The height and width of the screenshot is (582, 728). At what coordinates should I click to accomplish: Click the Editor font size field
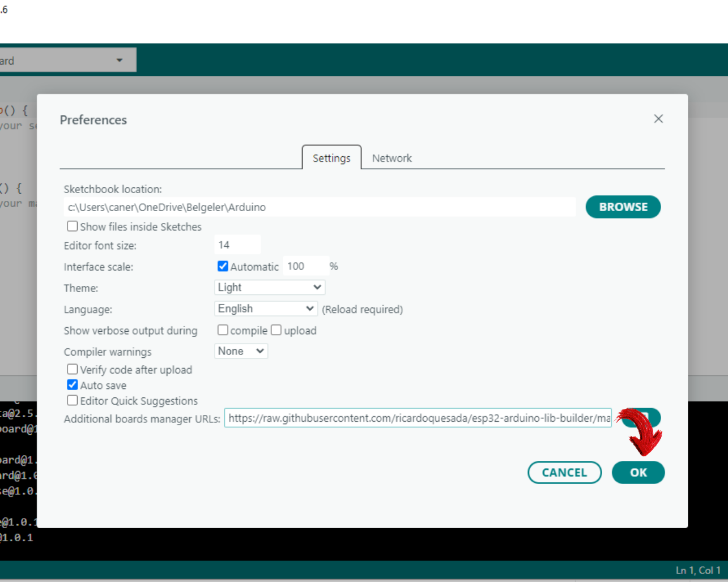(237, 245)
